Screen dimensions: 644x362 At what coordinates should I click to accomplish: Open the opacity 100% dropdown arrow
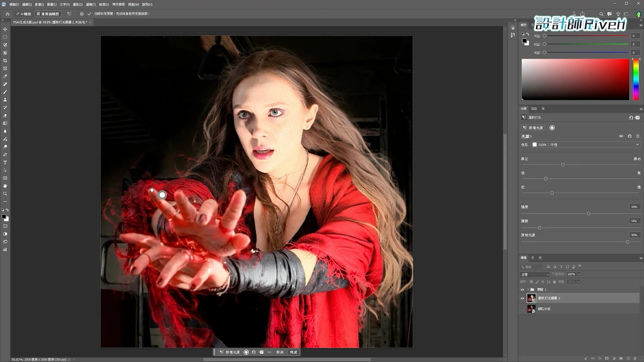click(x=579, y=275)
